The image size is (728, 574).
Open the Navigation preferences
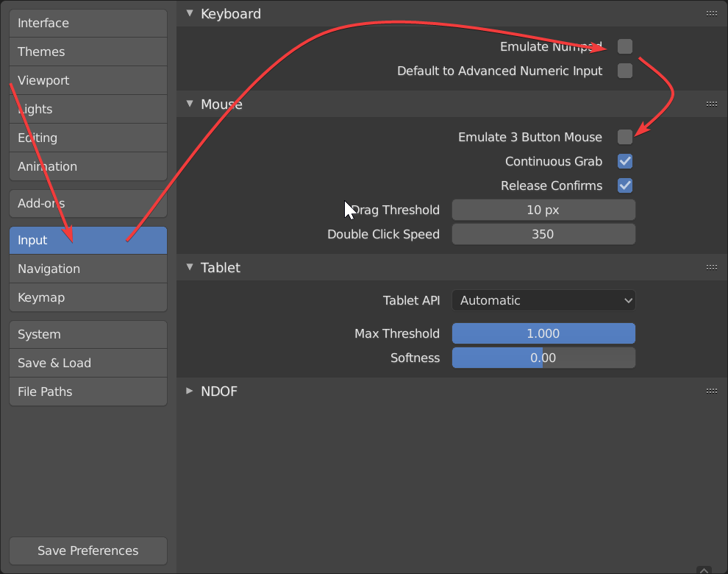pyautogui.click(x=88, y=269)
